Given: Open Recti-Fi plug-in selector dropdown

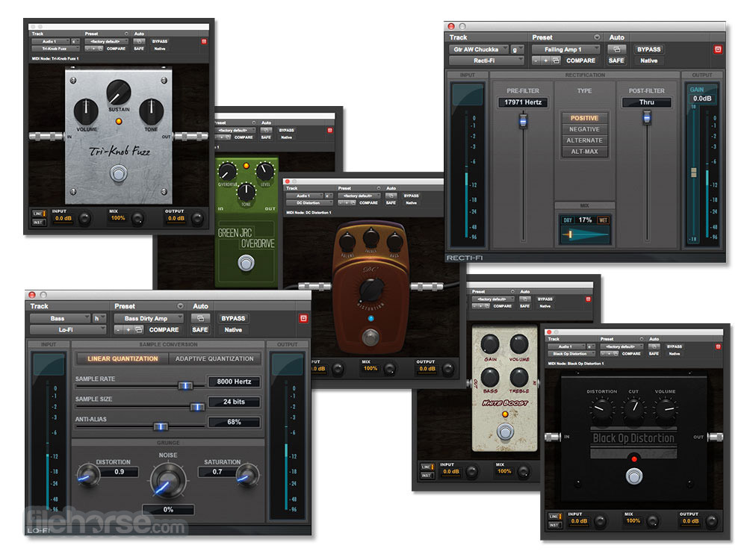Looking at the screenshot, I should tap(486, 61).
